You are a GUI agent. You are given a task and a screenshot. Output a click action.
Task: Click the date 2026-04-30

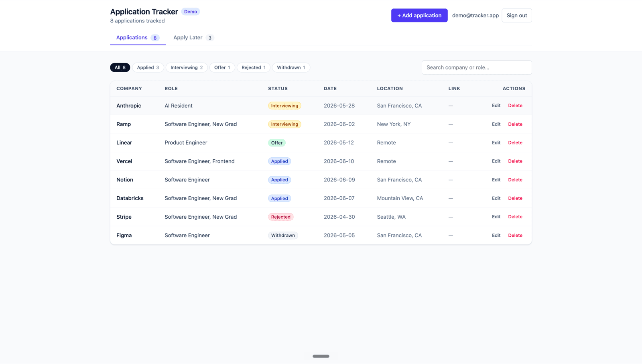click(339, 217)
